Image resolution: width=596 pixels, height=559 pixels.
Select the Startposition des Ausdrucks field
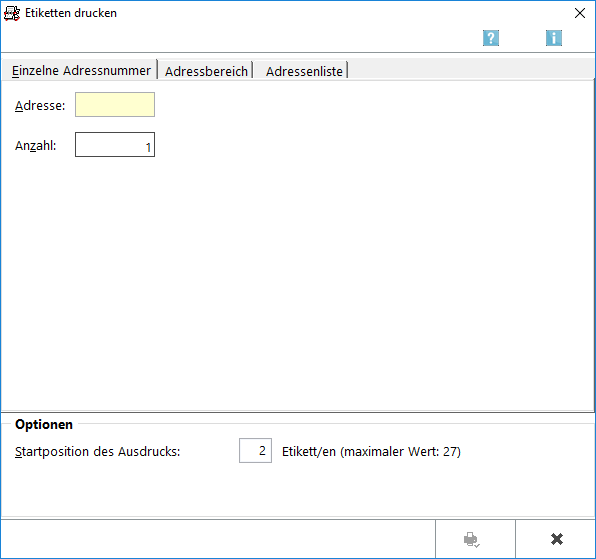point(255,451)
